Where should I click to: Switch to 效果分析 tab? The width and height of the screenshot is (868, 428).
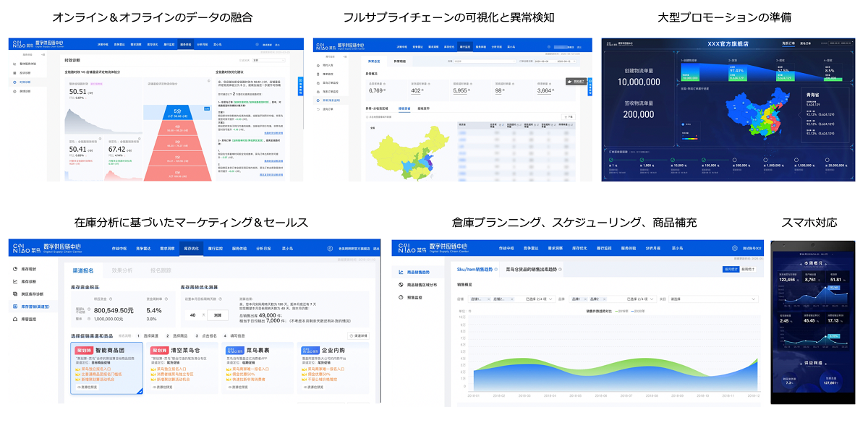tap(122, 270)
